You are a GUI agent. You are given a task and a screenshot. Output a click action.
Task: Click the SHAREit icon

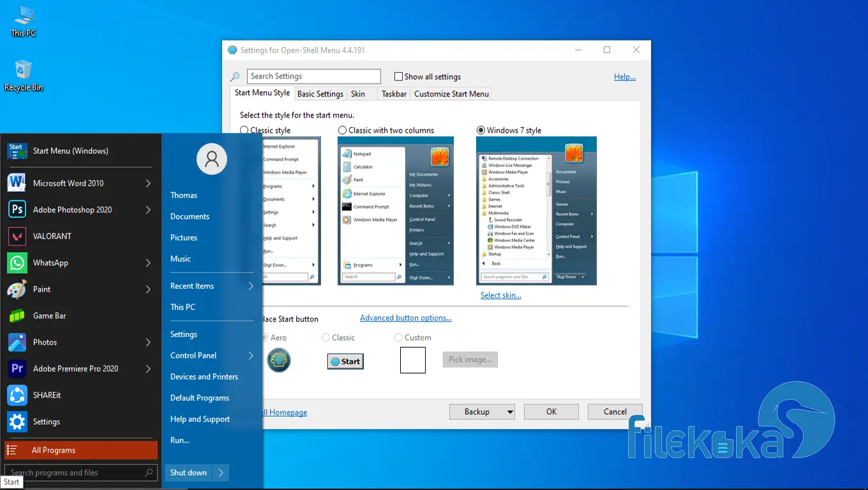pyautogui.click(x=17, y=395)
